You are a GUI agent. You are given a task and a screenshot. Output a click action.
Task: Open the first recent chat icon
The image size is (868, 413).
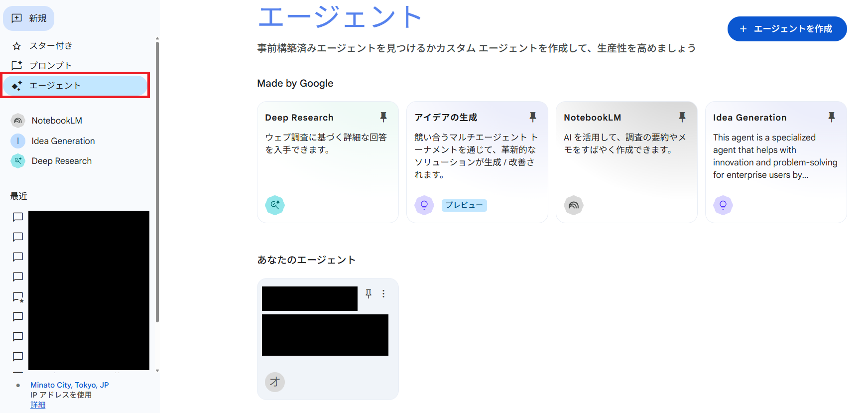(x=18, y=217)
